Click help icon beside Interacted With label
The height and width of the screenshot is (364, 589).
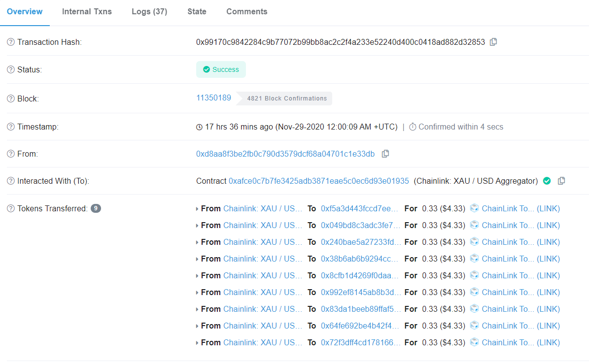point(11,181)
